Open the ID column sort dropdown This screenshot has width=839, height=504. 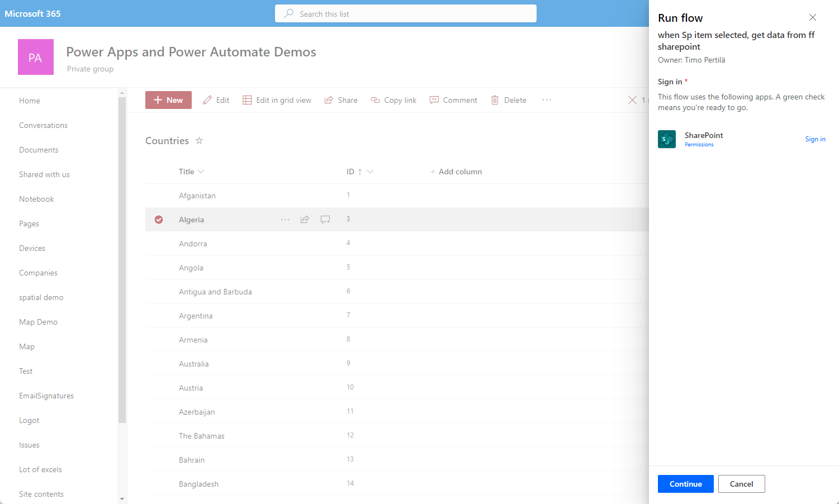tap(370, 172)
